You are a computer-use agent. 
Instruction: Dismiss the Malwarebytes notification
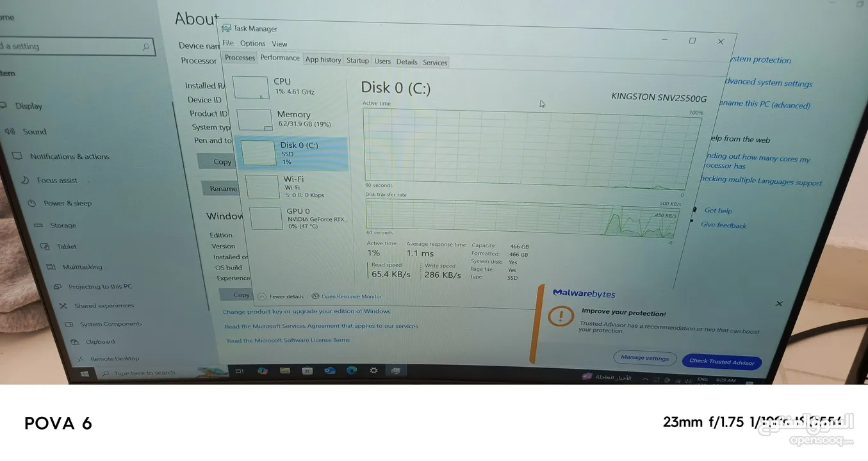(x=779, y=303)
